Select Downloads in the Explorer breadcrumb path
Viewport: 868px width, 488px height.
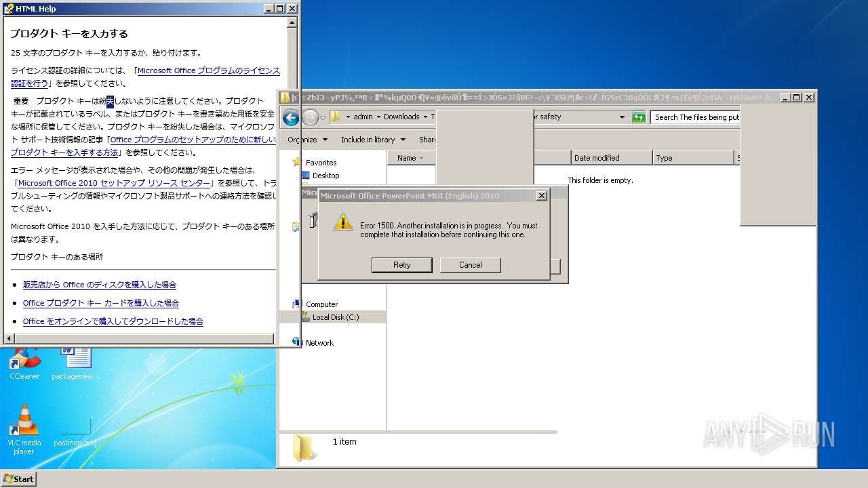coord(401,117)
